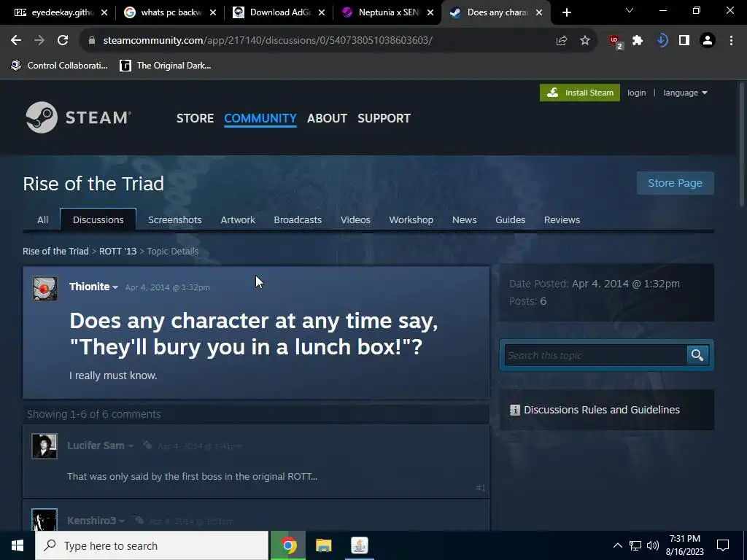Click the ROTT '13 breadcrumb link
The image size is (747, 560).
pos(117,251)
